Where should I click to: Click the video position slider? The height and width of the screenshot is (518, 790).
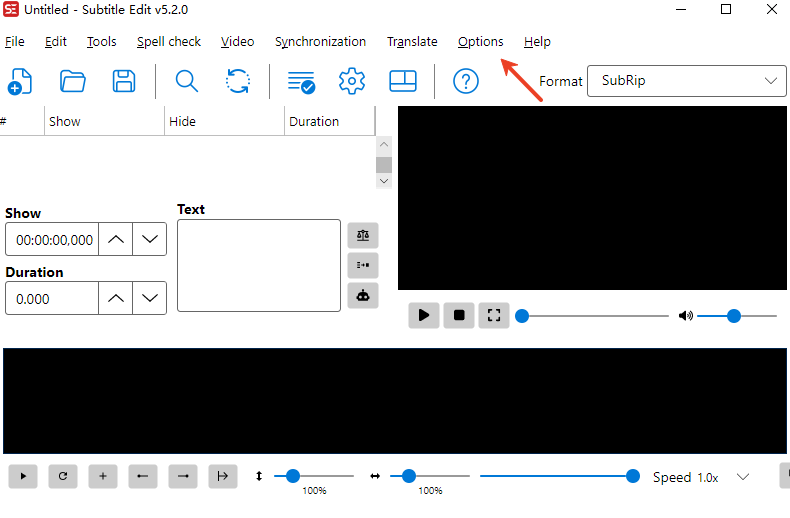pyautogui.click(x=592, y=316)
